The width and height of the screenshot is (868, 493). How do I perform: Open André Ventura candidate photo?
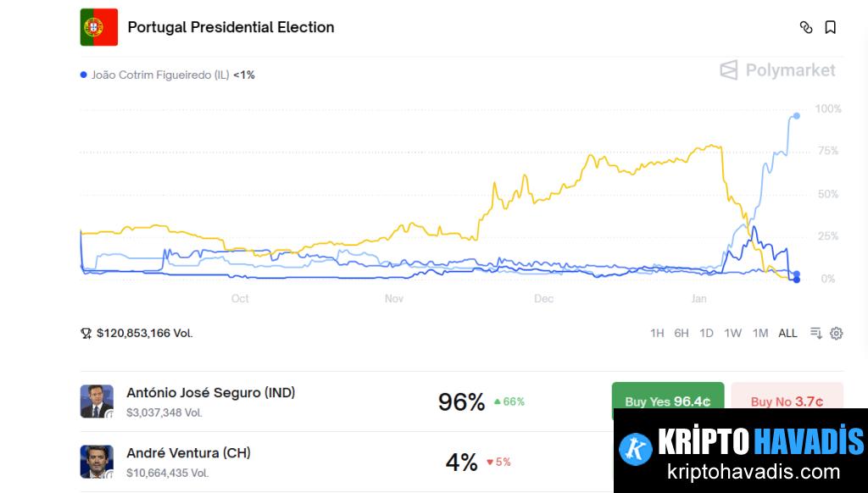(x=97, y=462)
